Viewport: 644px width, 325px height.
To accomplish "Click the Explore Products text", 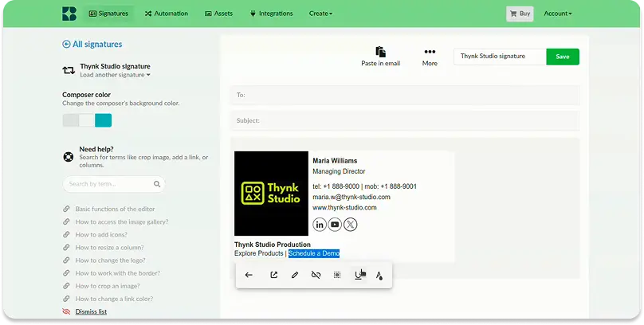I will (x=259, y=253).
